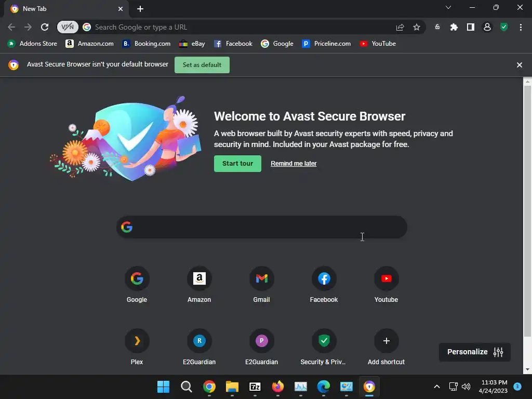Open 7-Zip from taskbar
Viewport: 532px width, 399px height.
tap(255, 387)
